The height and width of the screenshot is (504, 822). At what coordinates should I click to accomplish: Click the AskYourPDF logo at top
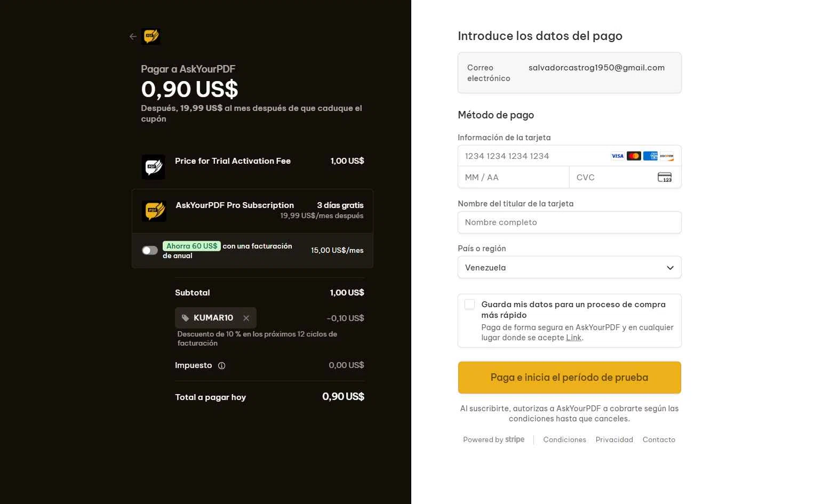pyautogui.click(x=151, y=36)
